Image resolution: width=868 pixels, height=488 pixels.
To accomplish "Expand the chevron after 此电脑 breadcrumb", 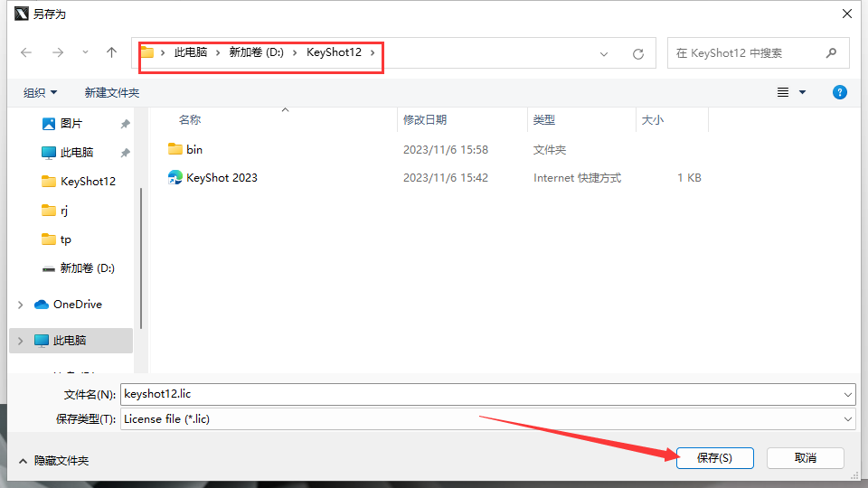I will point(218,52).
